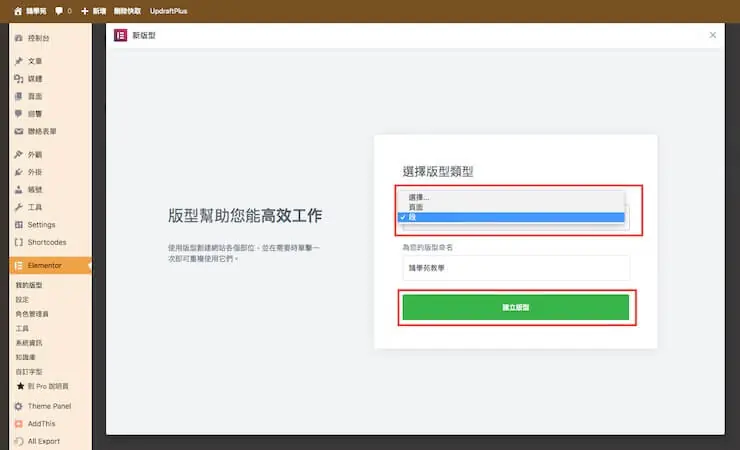Choose the 頁面 option in the type dropdown
This screenshot has width=740, height=450.
click(512, 207)
